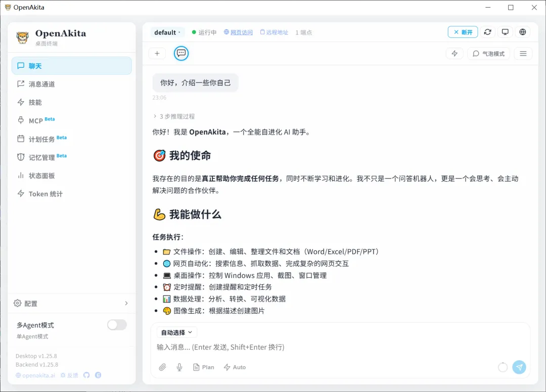
Task: Click the 定时提醒 list item
Action: click(x=217, y=287)
